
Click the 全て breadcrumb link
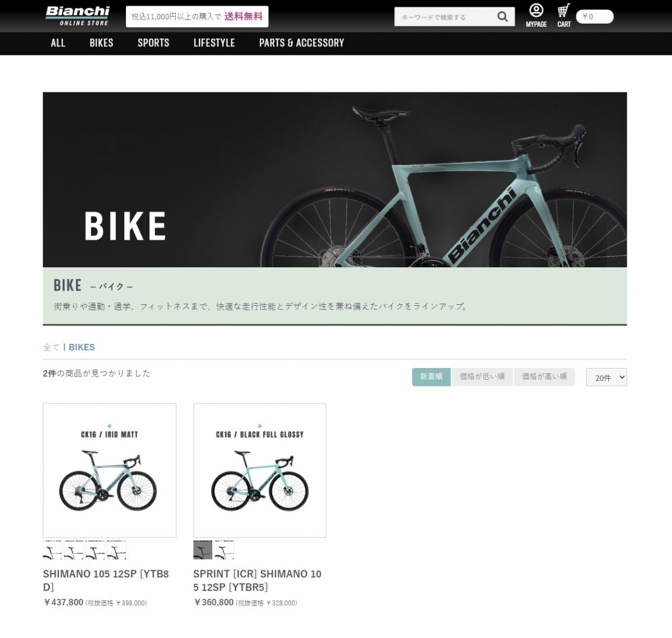coord(51,347)
